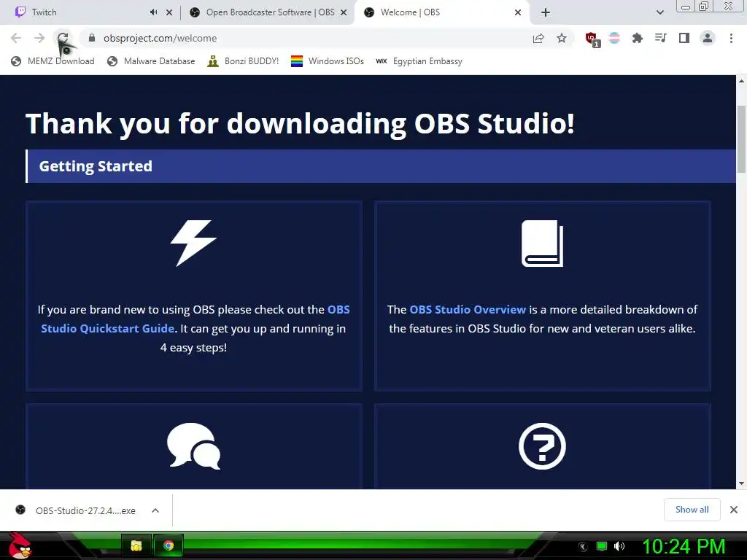This screenshot has width=747, height=560.
Task: Open the volume speaker tray icon
Action: 619,546
